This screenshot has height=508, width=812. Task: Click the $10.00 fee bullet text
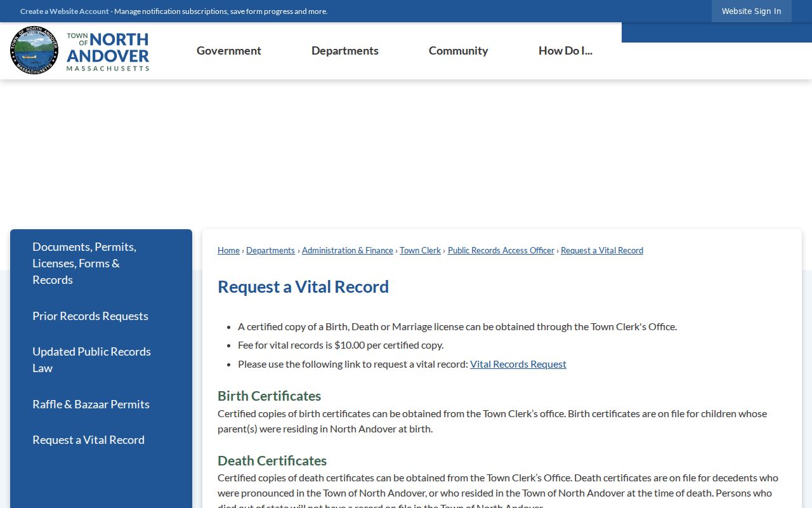pyautogui.click(x=341, y=345)
